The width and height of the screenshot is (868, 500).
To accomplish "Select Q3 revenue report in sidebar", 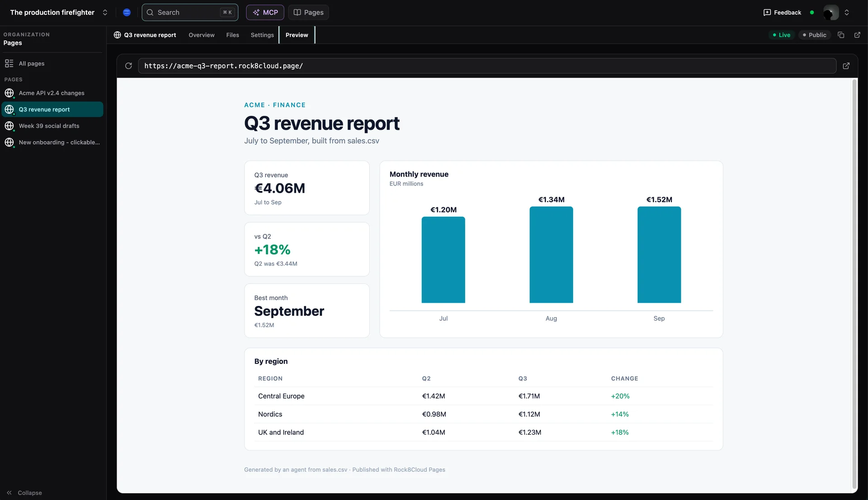I will [x=53, y=109].
